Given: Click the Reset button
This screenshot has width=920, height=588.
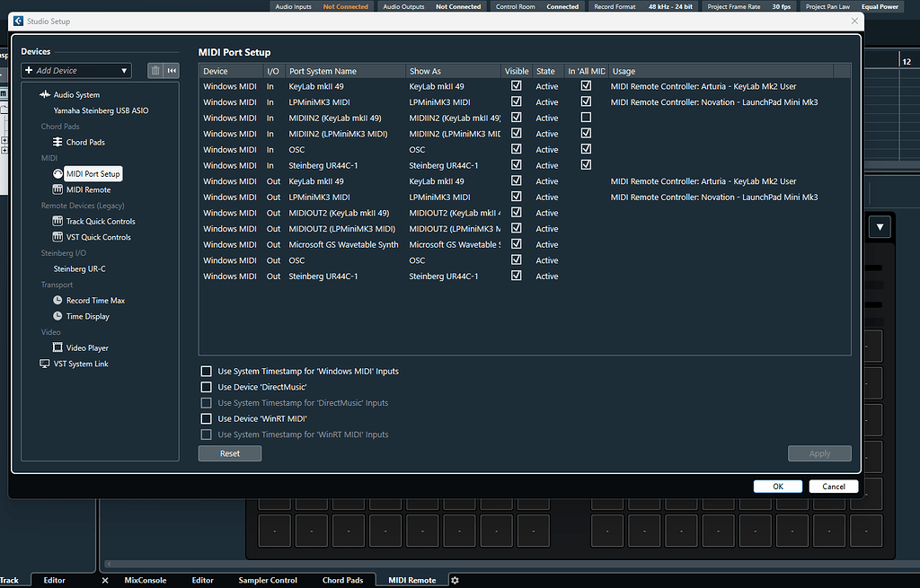Looking at the screenshot, I should 229,453.
